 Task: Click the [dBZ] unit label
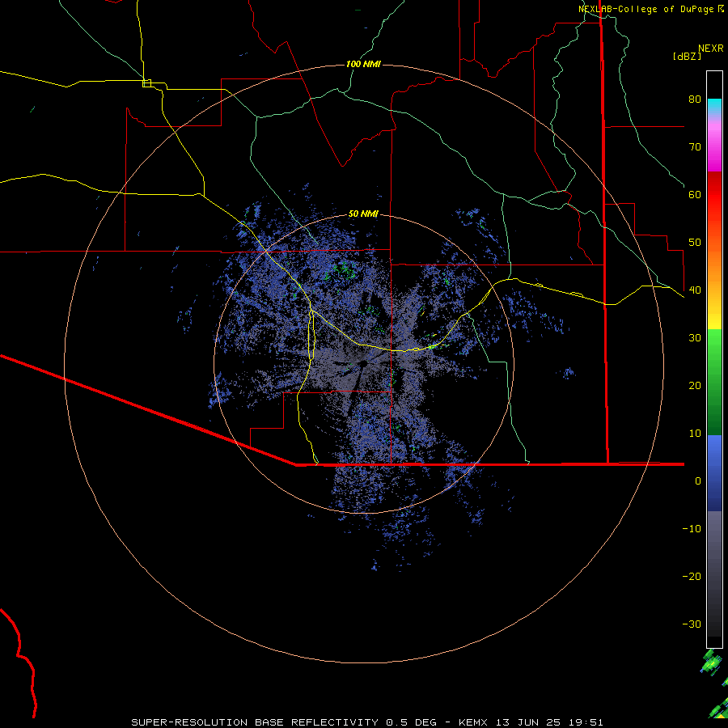tap(687, 57)
